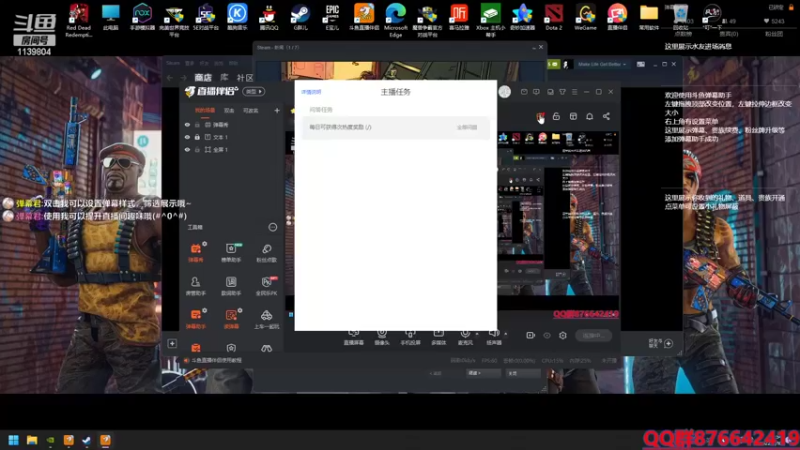Open the star badge tool beside 弹幕秀
800x450 pixels.
tap(231, 252)
